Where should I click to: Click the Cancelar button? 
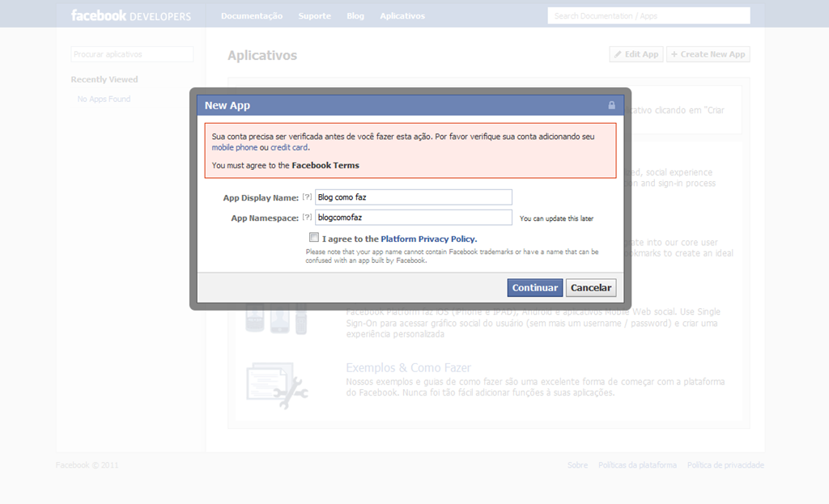coord(590,287)
